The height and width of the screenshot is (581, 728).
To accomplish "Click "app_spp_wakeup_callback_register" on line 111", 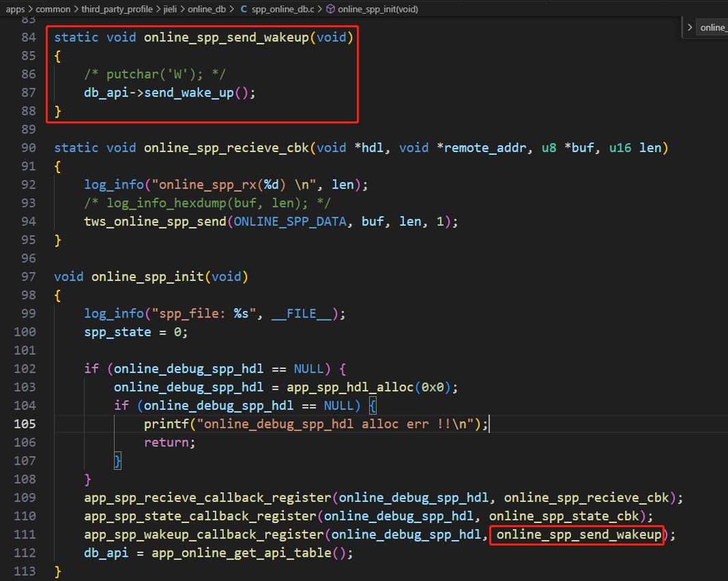I will [204, 534].
